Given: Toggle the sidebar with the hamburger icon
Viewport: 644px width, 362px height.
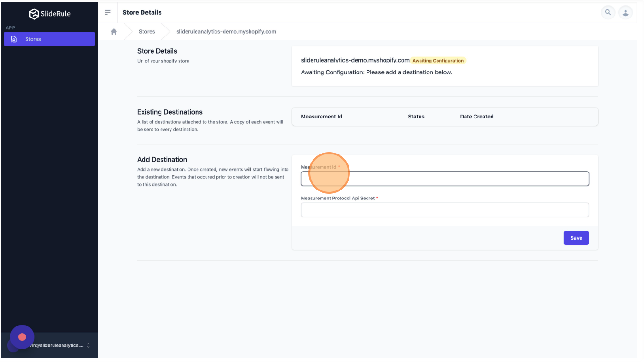Looking at the screenshot, I should (x=108, y=12).
